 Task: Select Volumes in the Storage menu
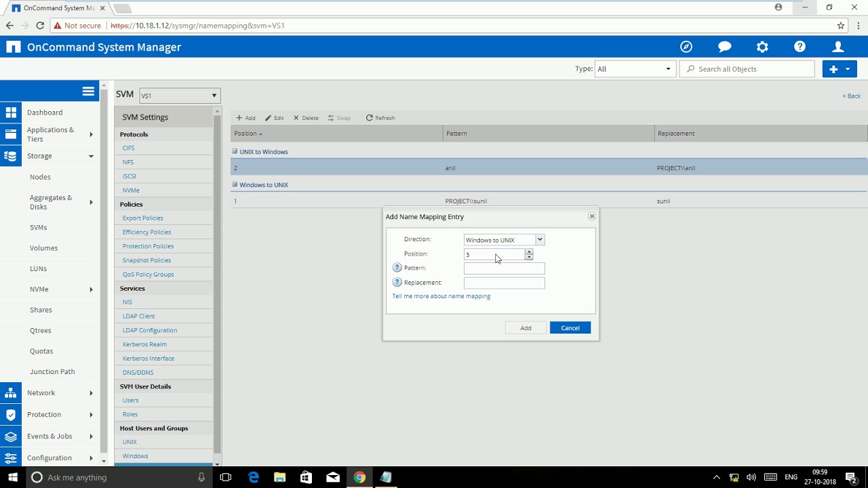click(x=43, y=248)
